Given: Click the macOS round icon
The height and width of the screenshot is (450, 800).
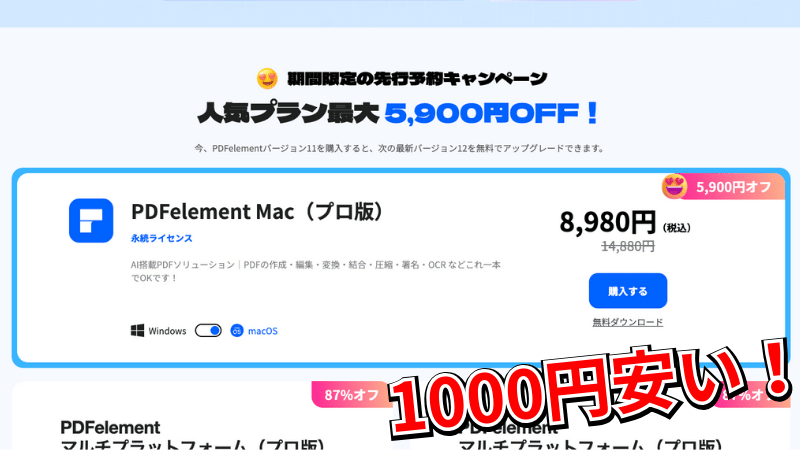Looking at the screenshot, I should 237,331.
